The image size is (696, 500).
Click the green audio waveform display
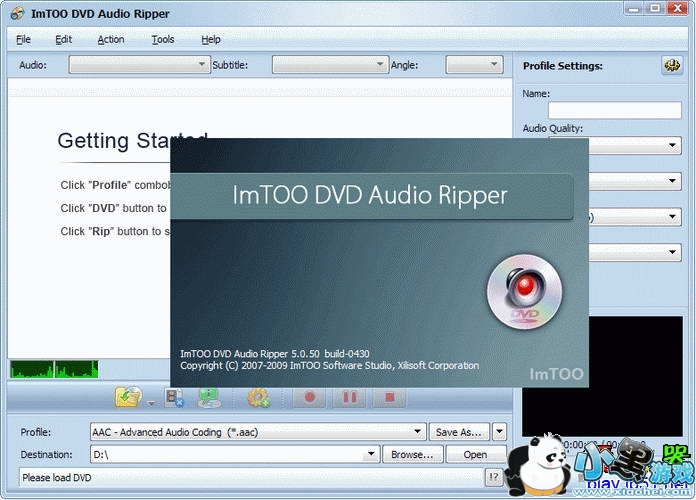[x=54, y=369]
